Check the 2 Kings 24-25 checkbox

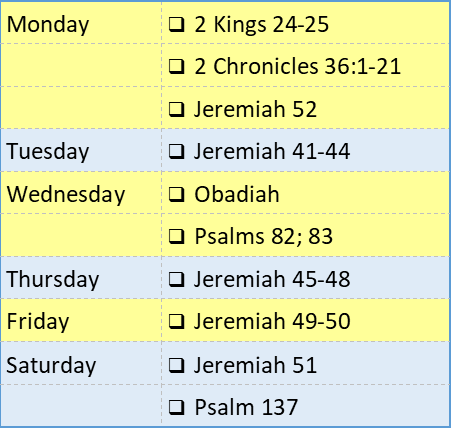(x=176, y=25)
